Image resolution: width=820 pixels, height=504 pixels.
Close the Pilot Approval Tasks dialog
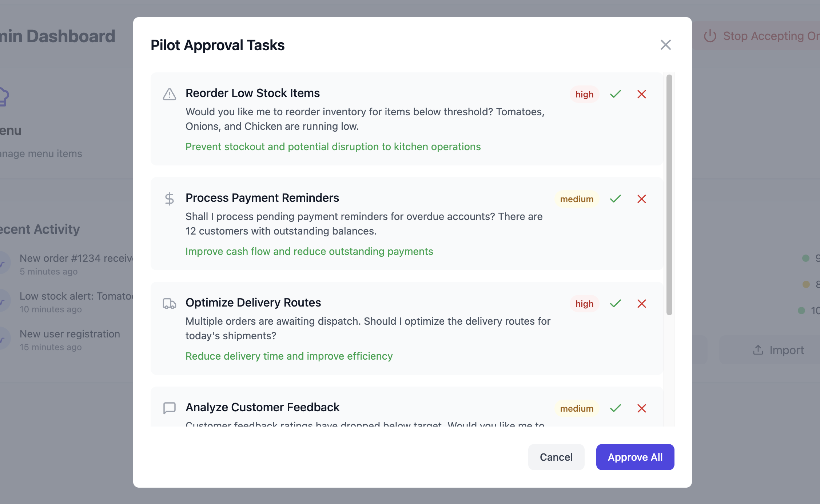click(665, 45)
